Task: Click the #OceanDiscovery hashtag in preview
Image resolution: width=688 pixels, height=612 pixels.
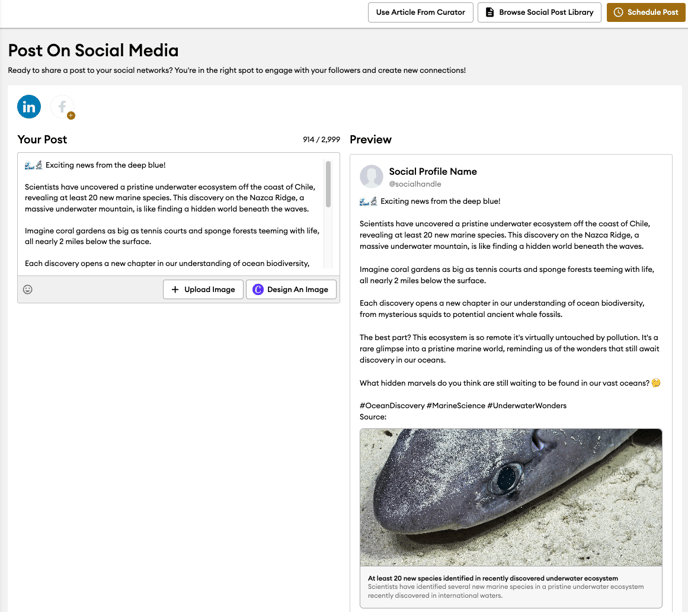Action: click(392, 405)
